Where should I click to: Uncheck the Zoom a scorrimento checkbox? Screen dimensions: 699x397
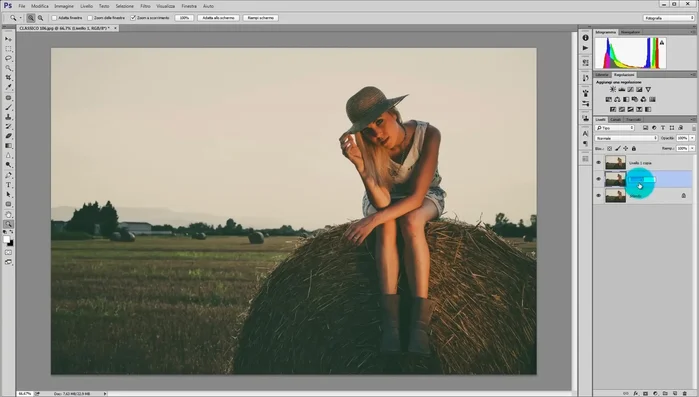(133, 18)
